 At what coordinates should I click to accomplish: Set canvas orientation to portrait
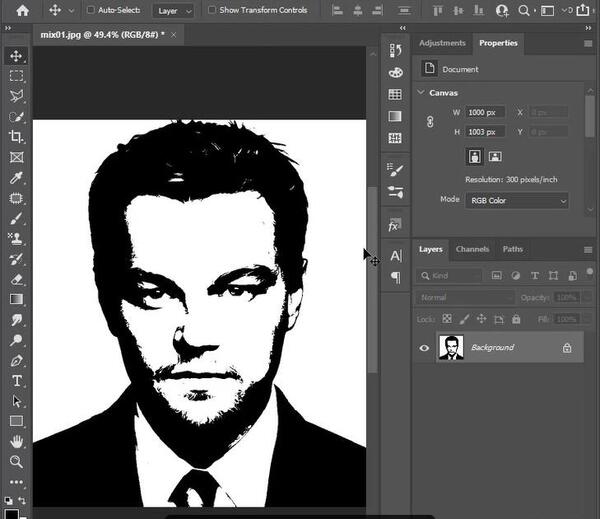(474, 157)
